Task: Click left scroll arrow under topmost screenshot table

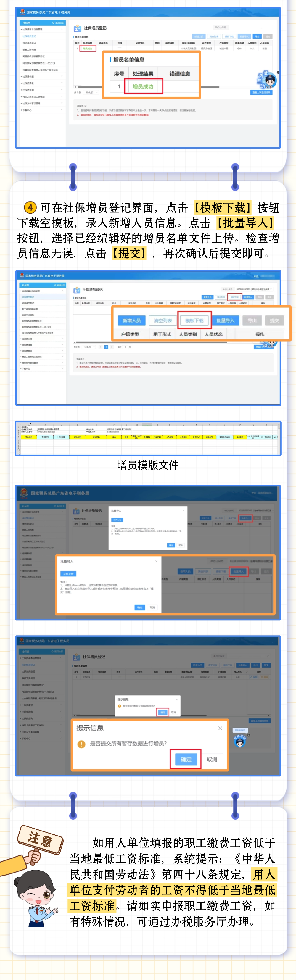Action: 75,87
